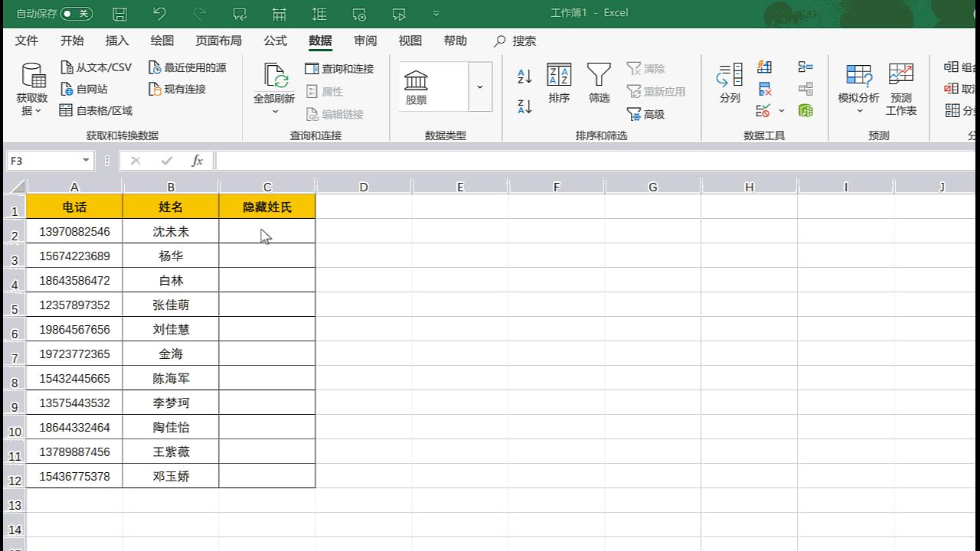Select the cell containing 沈未未
The height and width of the screenshot is (551, 980).
click(171, 231)
